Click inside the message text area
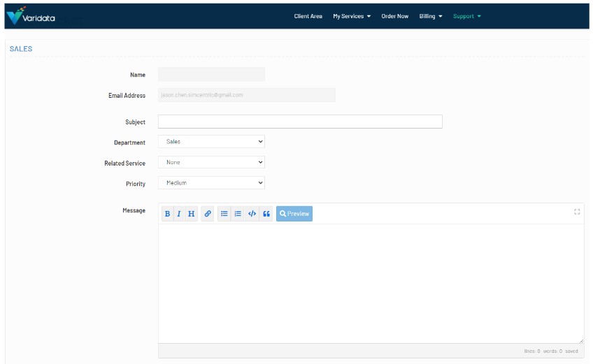This screenshot has height=364, width=593. (371, 284)
